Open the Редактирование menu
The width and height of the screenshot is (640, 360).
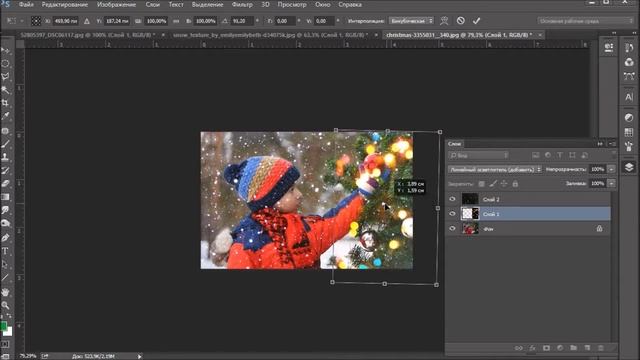(x=64, y=4)
